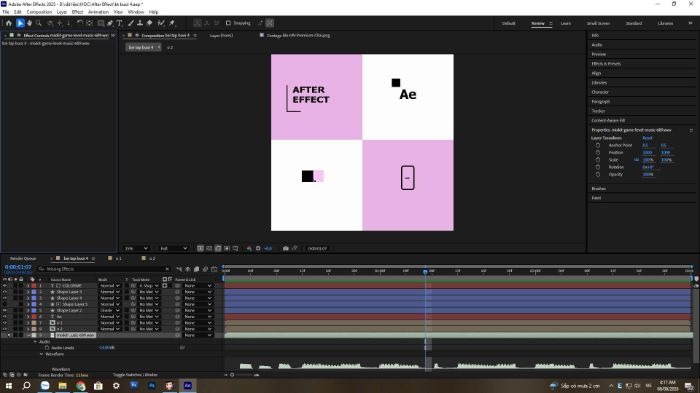Open Windows Search from the taskbar
This screenshot has width=700, height=393.
coord(26,385)
